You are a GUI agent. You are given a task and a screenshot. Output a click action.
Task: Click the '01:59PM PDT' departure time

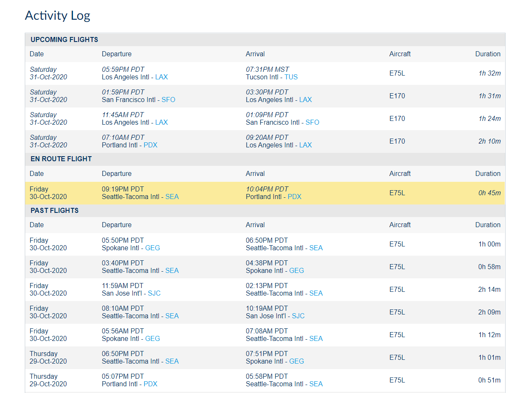pyautogui.click(x=123, y=92)
